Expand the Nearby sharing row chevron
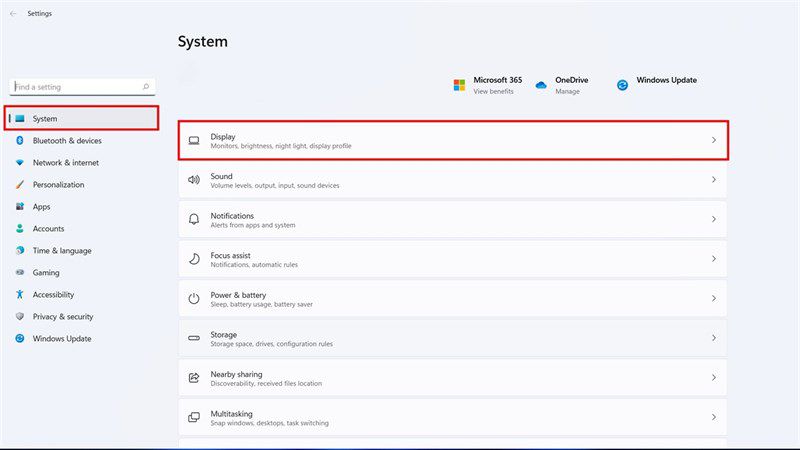The height and width of the screenshot is (450, 800). tap(714, 378)
